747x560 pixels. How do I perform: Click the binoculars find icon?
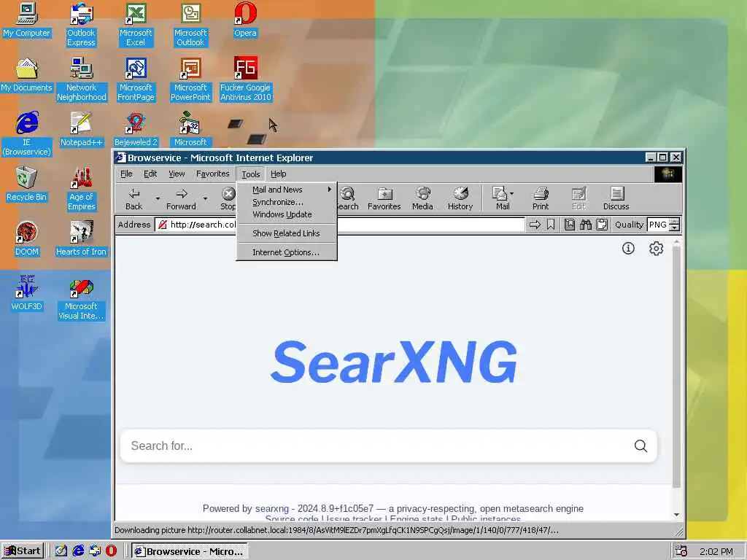click(x=586, y=225)
